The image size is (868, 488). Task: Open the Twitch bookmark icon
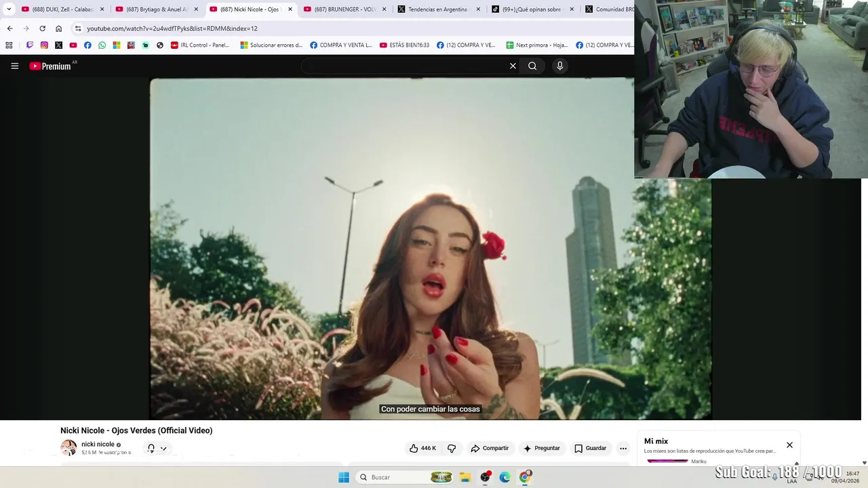click(x=30, y=45)
